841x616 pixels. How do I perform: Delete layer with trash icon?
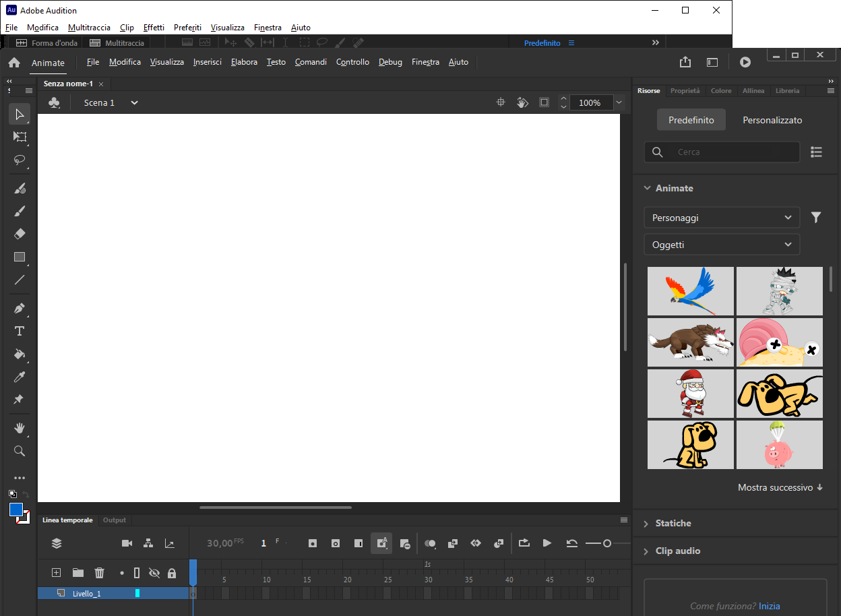point(100,573)
